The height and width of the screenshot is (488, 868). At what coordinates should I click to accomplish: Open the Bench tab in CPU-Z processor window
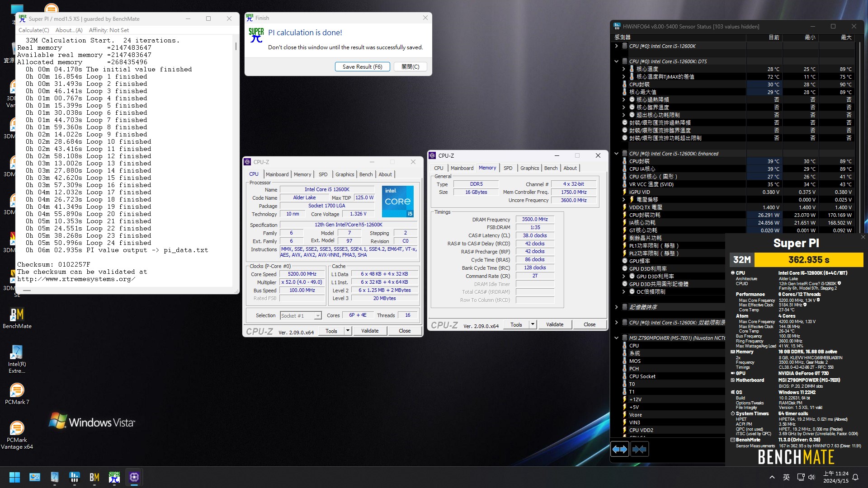(366, 174)
